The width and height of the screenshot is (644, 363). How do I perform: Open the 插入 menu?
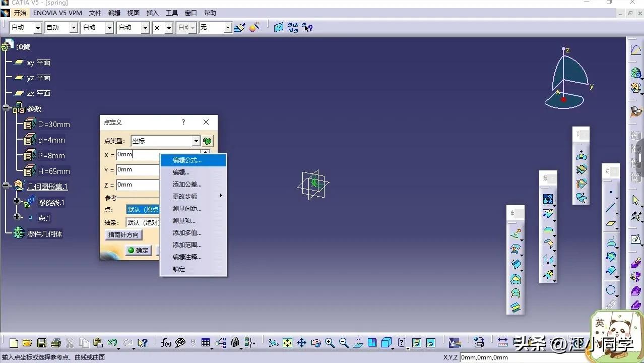[x=152, y=13]
